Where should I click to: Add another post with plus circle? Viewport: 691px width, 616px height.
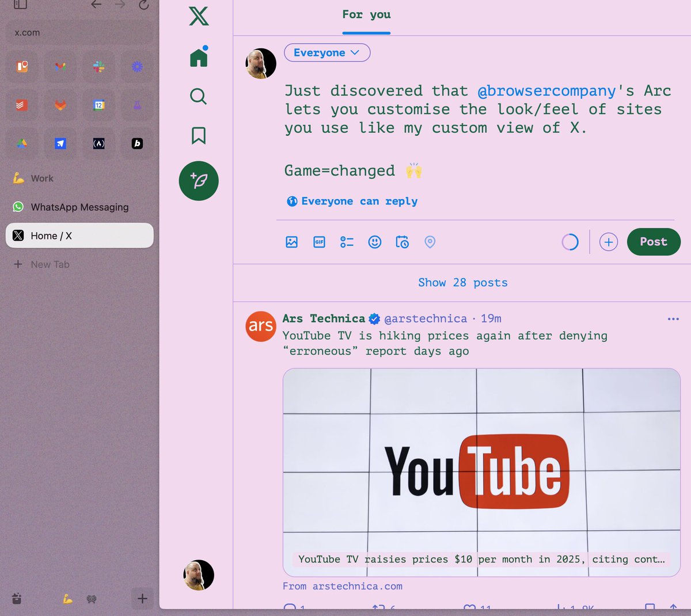[x=609, y=242]
